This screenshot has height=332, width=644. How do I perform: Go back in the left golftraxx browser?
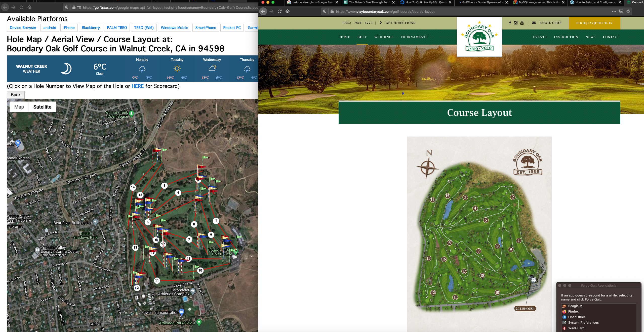5,7
